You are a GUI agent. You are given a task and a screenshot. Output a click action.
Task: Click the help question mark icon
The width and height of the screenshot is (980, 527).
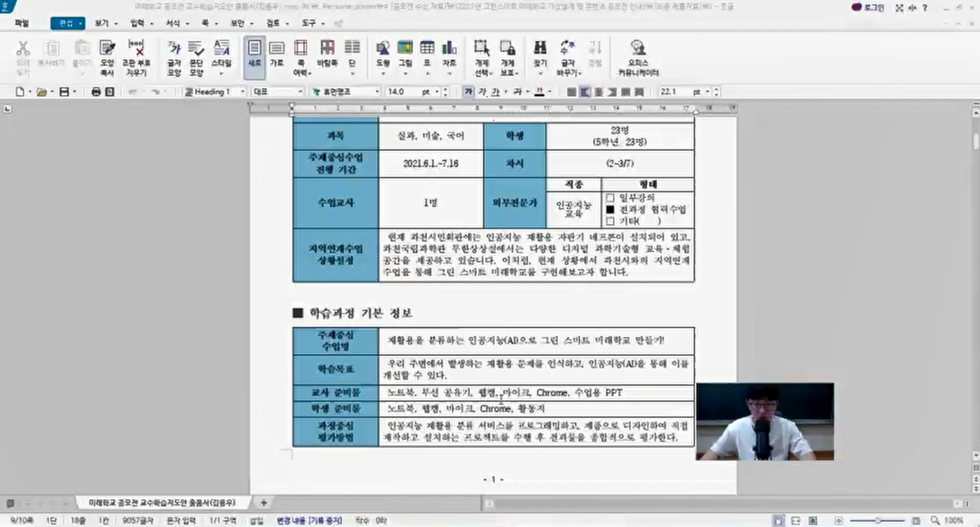(925, 8)
